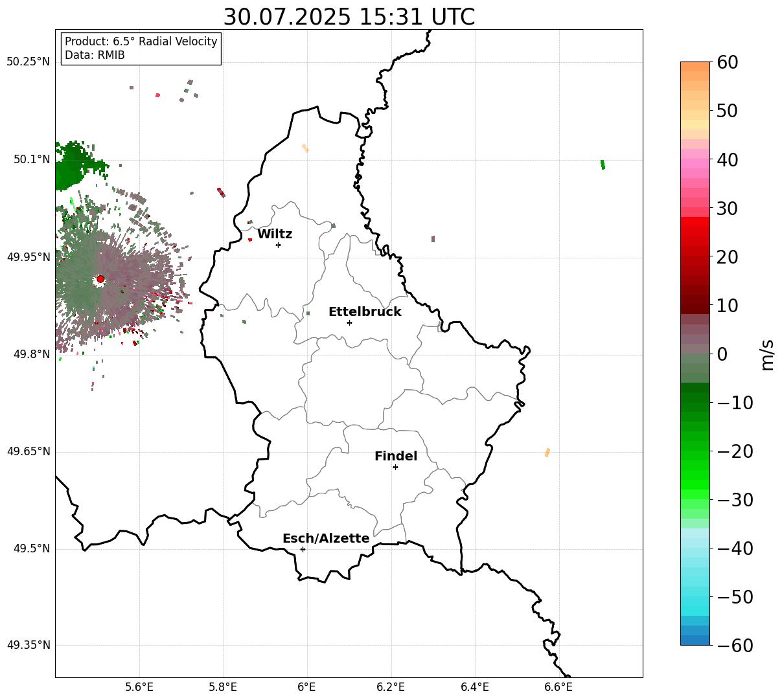
Task: Click the 50.25°N latitude tick label
Action: point(28,62)
